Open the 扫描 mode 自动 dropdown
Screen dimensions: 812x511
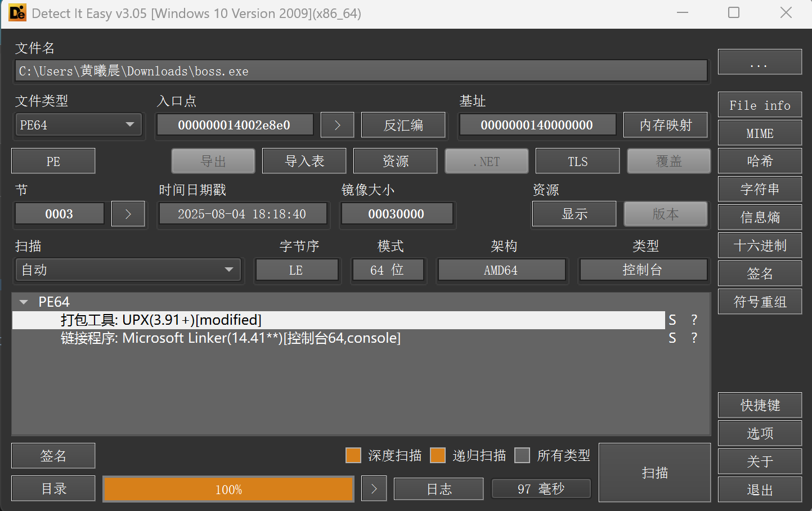point(128,270)
